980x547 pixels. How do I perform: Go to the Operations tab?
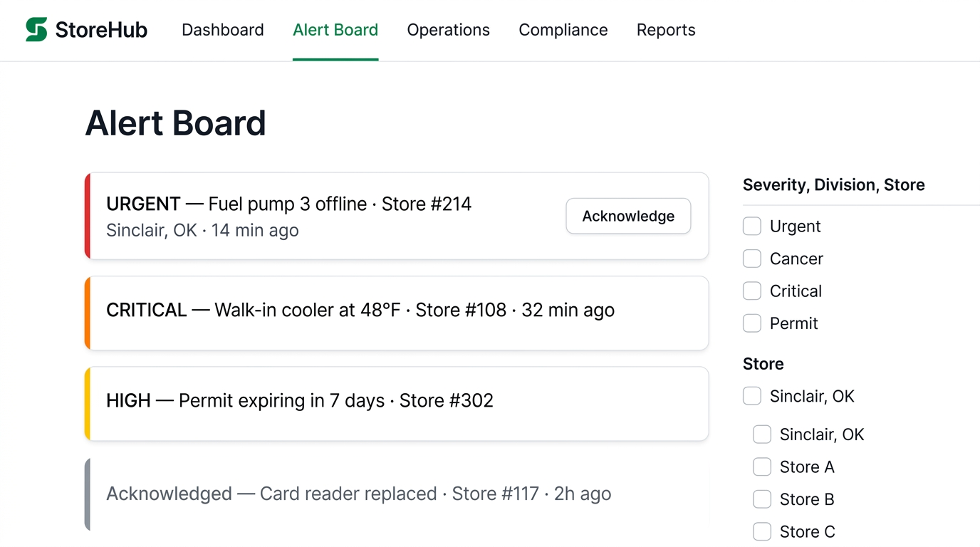click(x=449, y=30)
